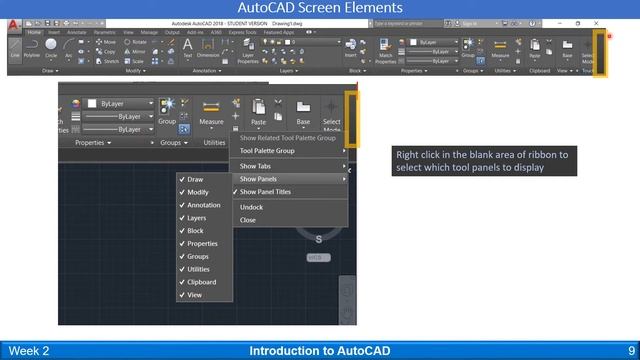Screen dimensions: 640x360
Task: Open the Help question mark icon
Action: 532,24
